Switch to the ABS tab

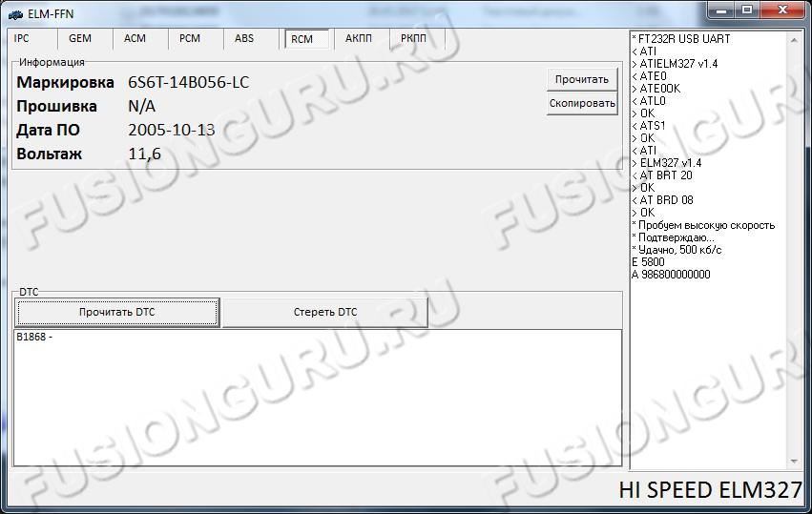click(x=244, y=39)
